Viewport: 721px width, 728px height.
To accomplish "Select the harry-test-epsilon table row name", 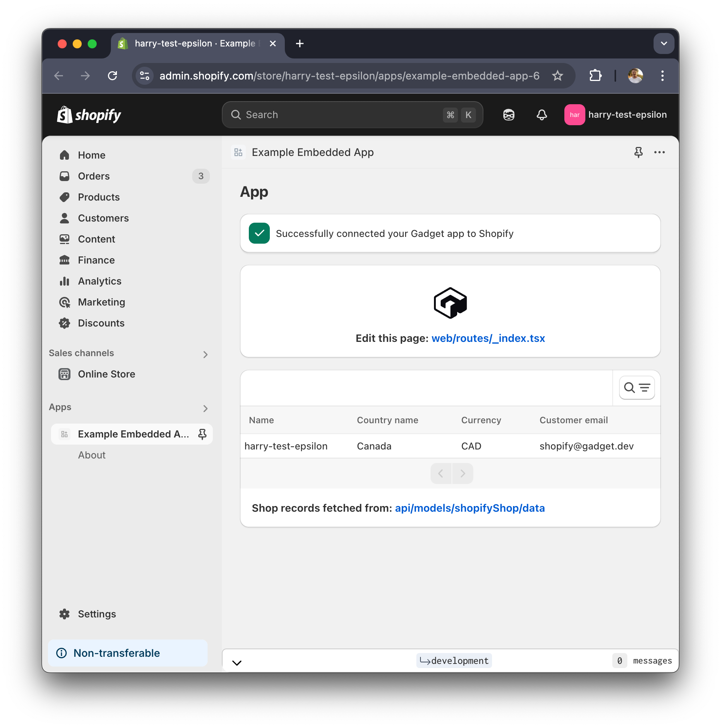I will tap(286, 446).
